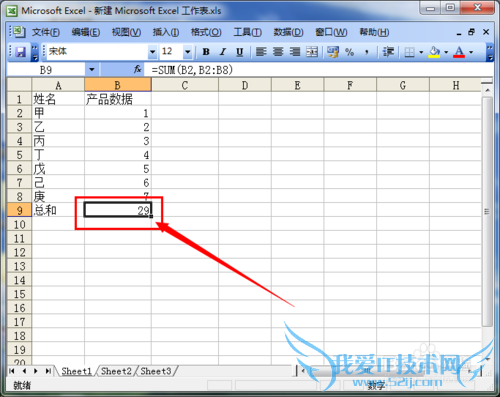Click cell containing 姓名
This screenshot has height=397, width=500.
click(x=58, y=99)
